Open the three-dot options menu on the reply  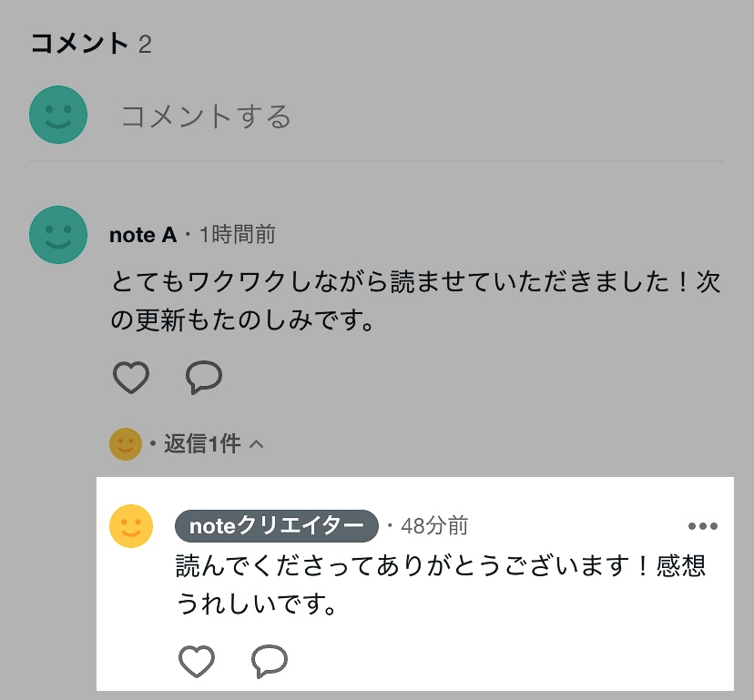click(x=702, y=525)
